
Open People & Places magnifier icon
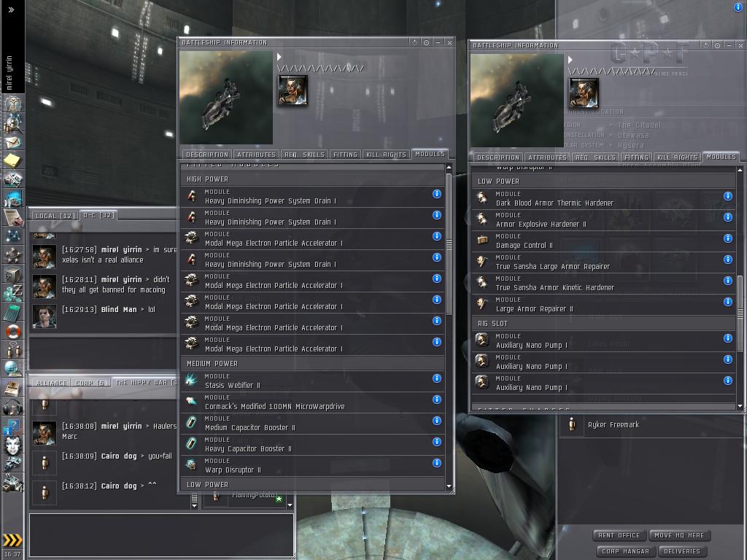click(x=13, y=124)
